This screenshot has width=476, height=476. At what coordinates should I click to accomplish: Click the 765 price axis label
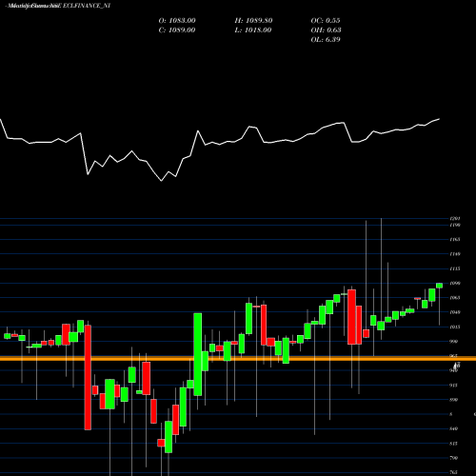pos(454,472)
